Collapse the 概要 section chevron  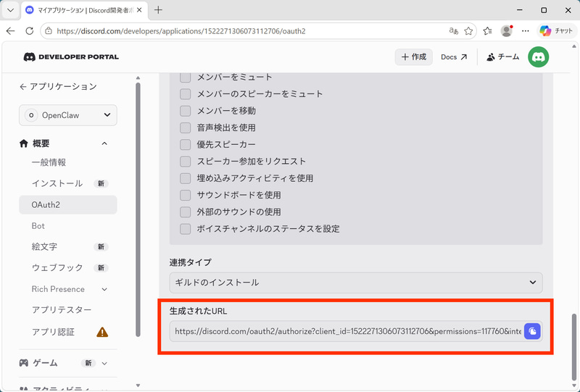(104, 143)
